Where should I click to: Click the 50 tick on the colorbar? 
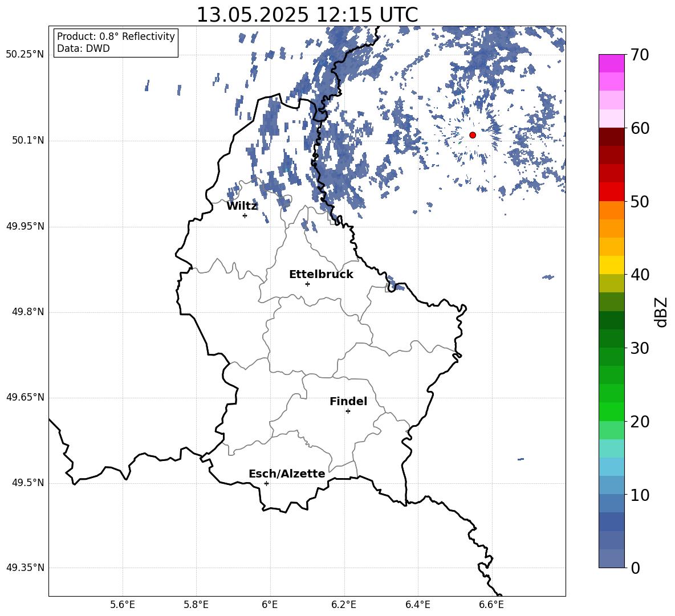coord(640,201)
